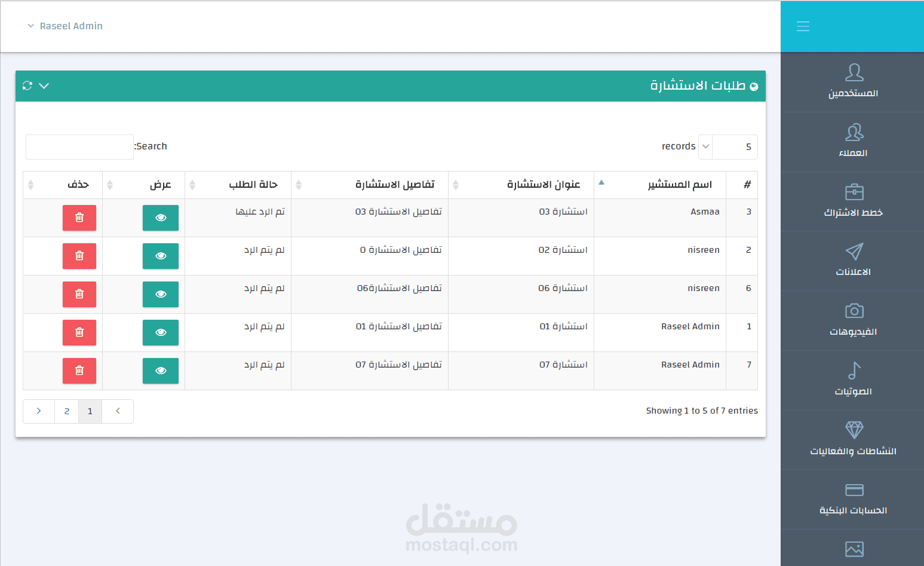This screenshot has width=924, height=566.
Task: Go to pagination page 2
Action: 67,411
